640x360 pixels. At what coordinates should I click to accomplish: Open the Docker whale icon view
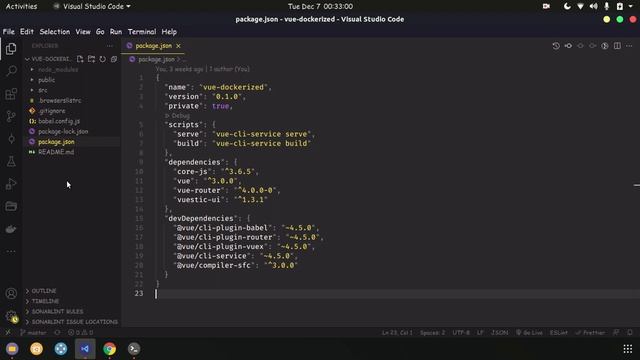pos(11,229)
